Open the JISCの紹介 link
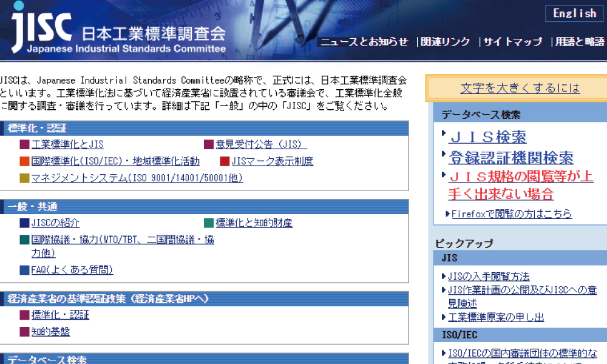The height and width of the screenshot is (364, 607). (x=55, y=223)
